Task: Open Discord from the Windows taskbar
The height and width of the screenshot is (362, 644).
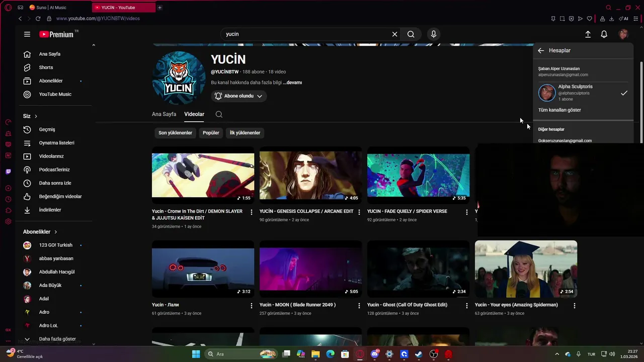Action: (374, 354)
